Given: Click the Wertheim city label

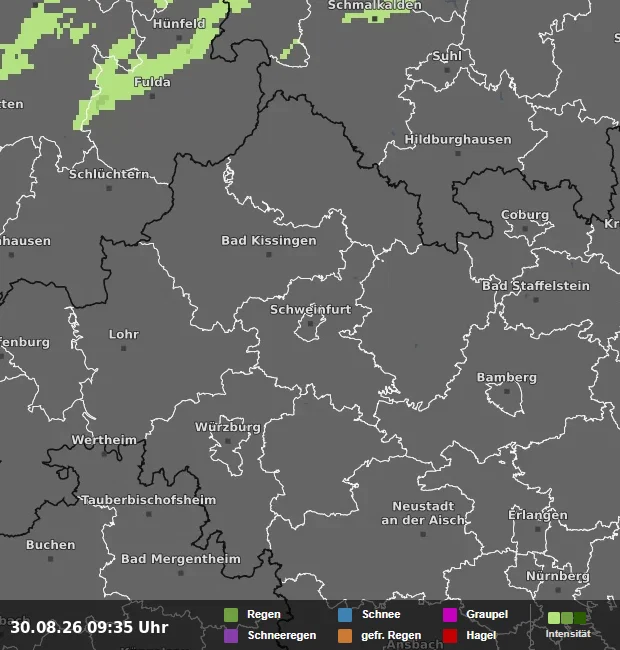Looking at the screenshot, I should pos(104,440).
